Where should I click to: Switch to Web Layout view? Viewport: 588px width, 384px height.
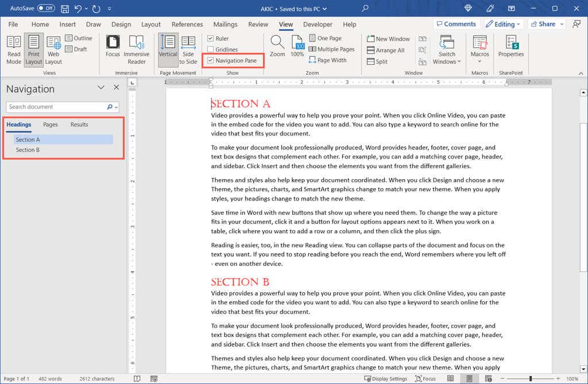point(53,50)
